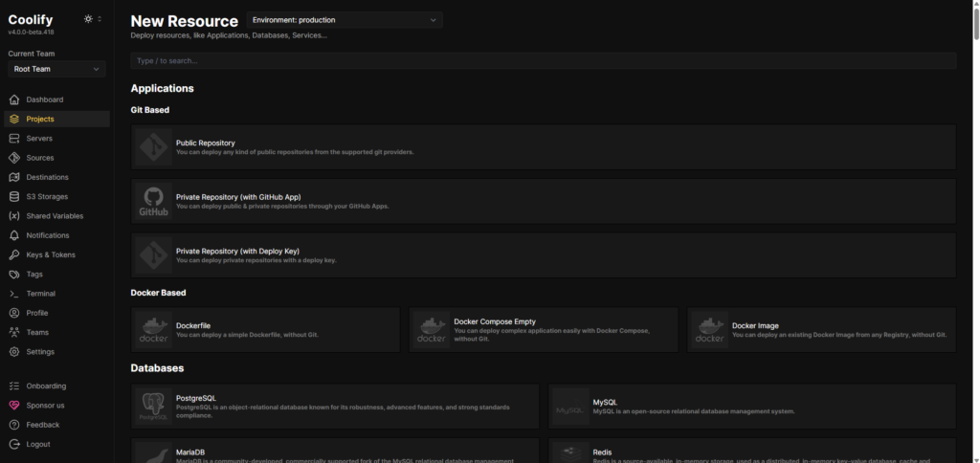Click the Public Repository git logo
Image resolution: width=980 pixels, height=463 pixels.
click(154, 146)
